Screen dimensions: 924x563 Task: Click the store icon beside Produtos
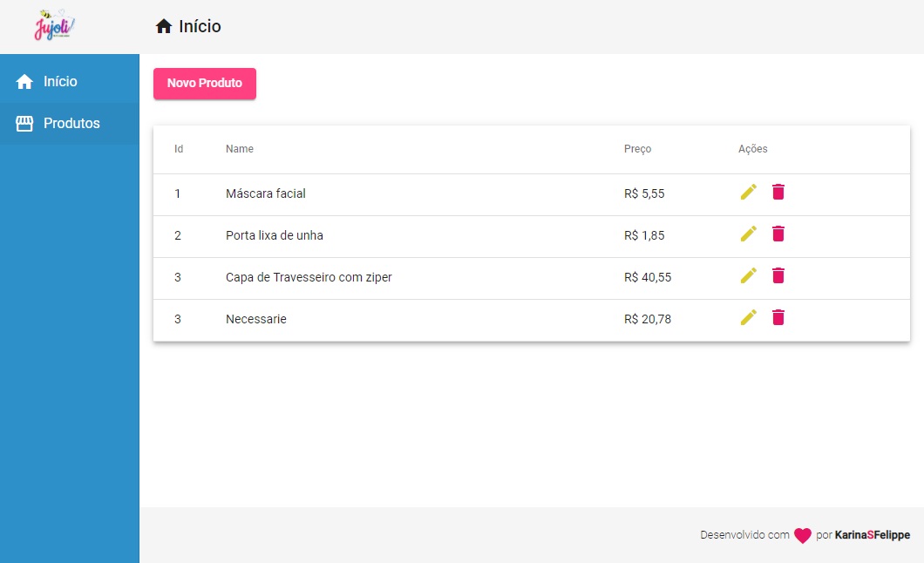point(24,123)
